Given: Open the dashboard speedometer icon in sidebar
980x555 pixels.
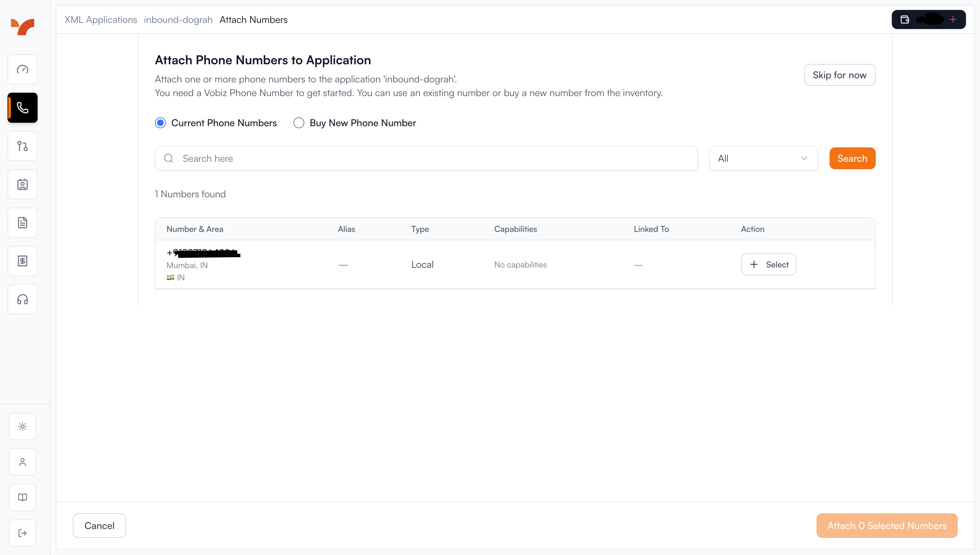Looking at the screenshot, I should tap(22, 69).
